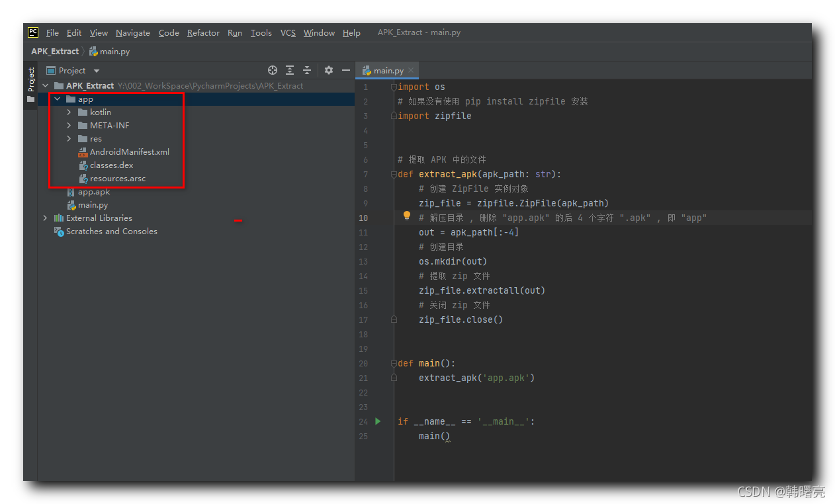Screen dimensions: 835x504
Task: Expand External Libraries node
Action: coord(45,218)
